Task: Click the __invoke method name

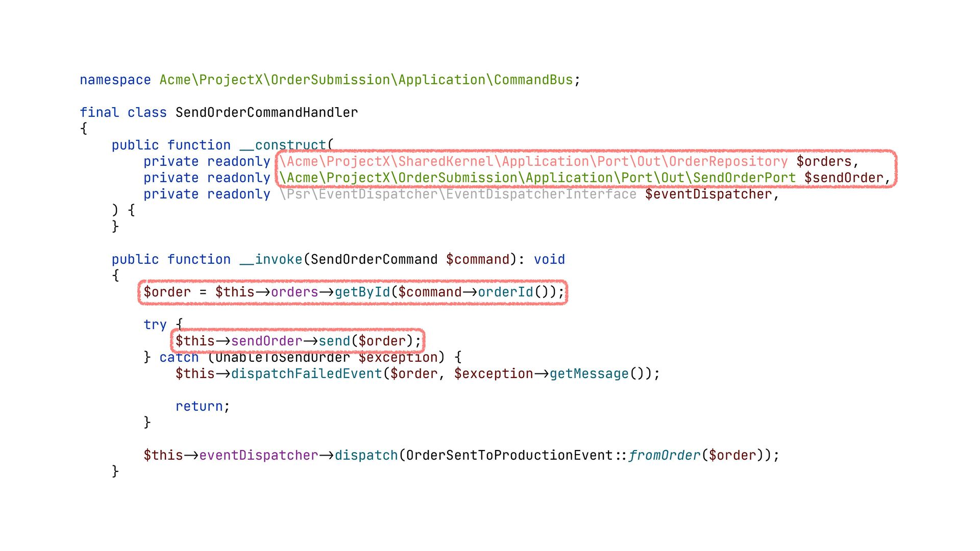Action: (271, 260)
